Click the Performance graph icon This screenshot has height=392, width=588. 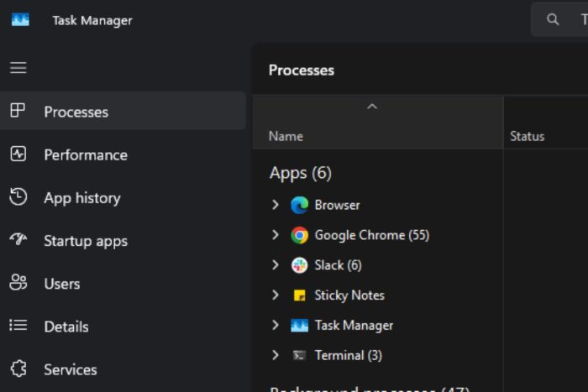(x=18, y=154)
